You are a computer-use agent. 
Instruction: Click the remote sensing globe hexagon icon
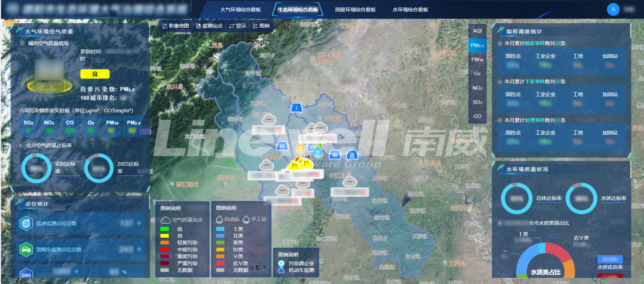pos(26,224)
